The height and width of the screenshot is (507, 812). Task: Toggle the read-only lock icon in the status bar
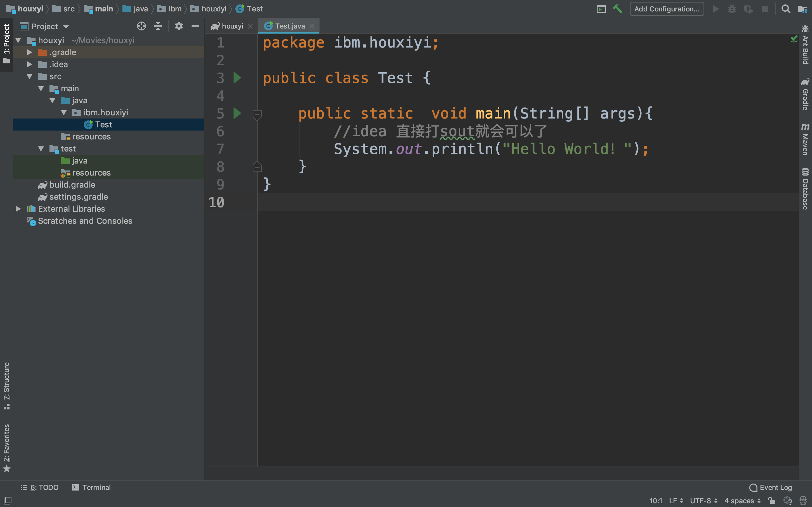coord(772,500)
